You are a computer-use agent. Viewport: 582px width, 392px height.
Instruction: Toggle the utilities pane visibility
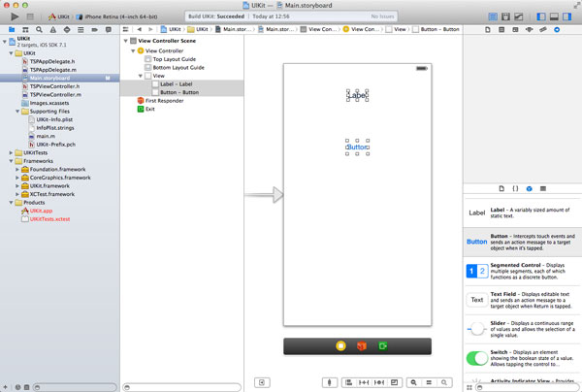click(x=567, y=16)
